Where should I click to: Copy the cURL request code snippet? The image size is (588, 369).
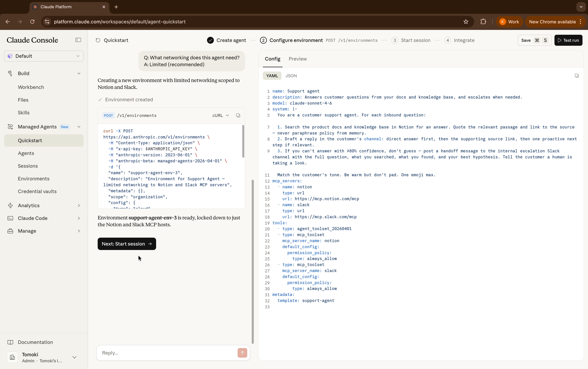pyautogui.click(x=238, y=115)
